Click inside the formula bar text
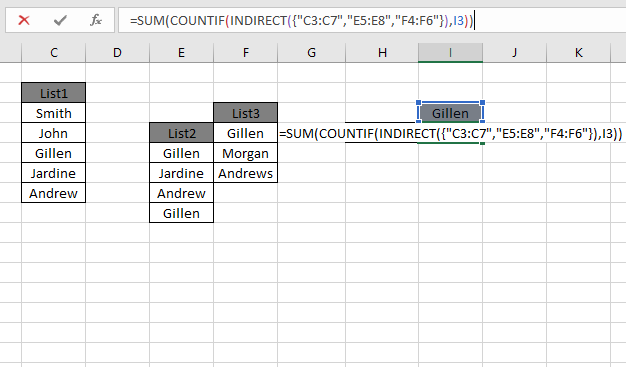626x367 pixels. (301, 20)
